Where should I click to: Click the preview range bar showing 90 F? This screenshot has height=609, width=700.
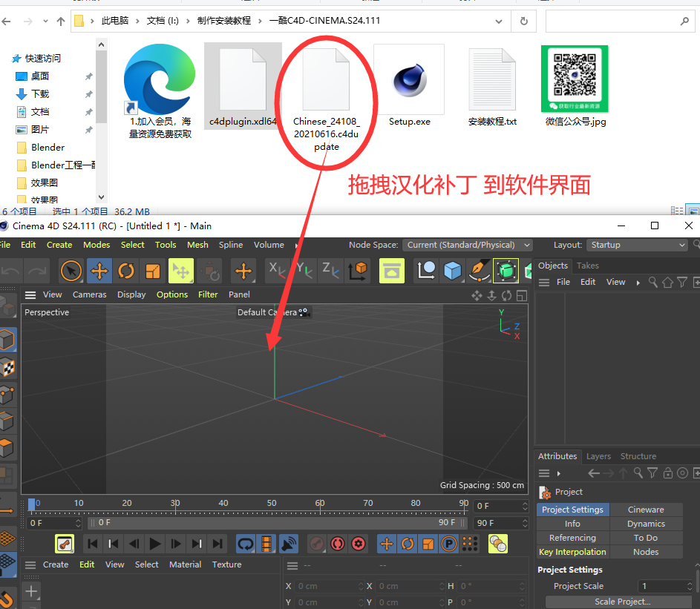point(277,522)
